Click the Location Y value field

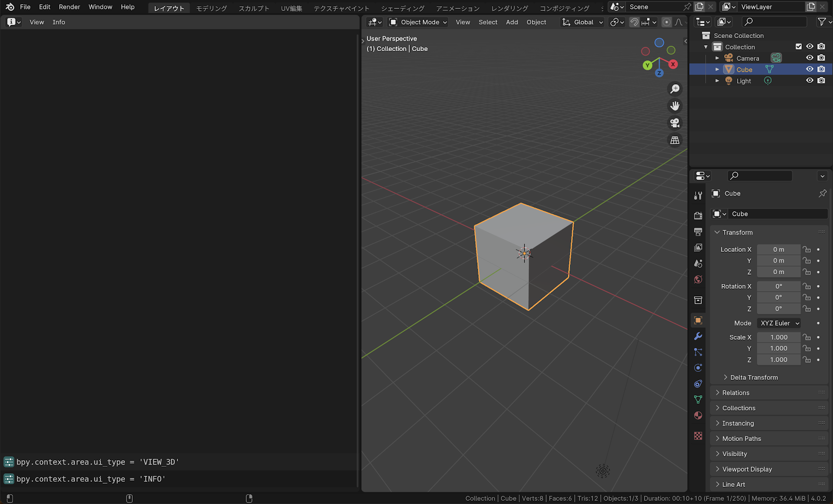click(x=779, y=261)
